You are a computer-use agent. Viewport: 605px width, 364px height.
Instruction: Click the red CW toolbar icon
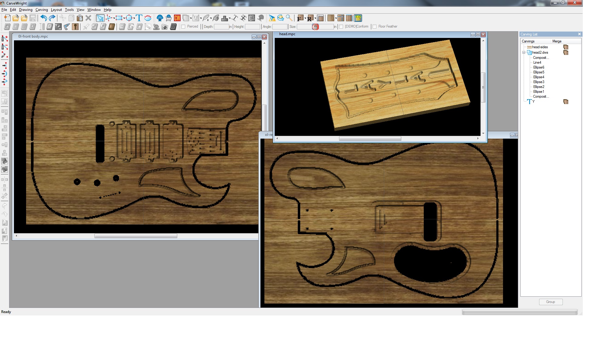(177, 18)
